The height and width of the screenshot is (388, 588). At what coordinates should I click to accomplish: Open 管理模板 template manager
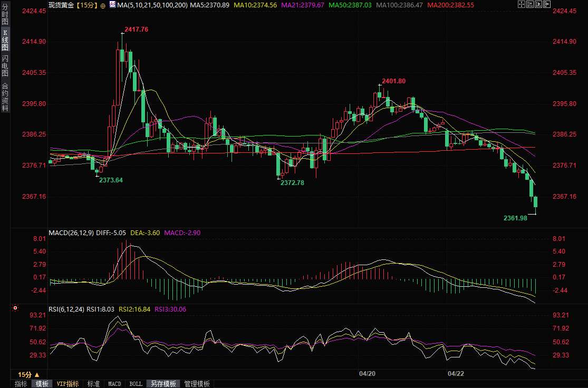(197, 384)
